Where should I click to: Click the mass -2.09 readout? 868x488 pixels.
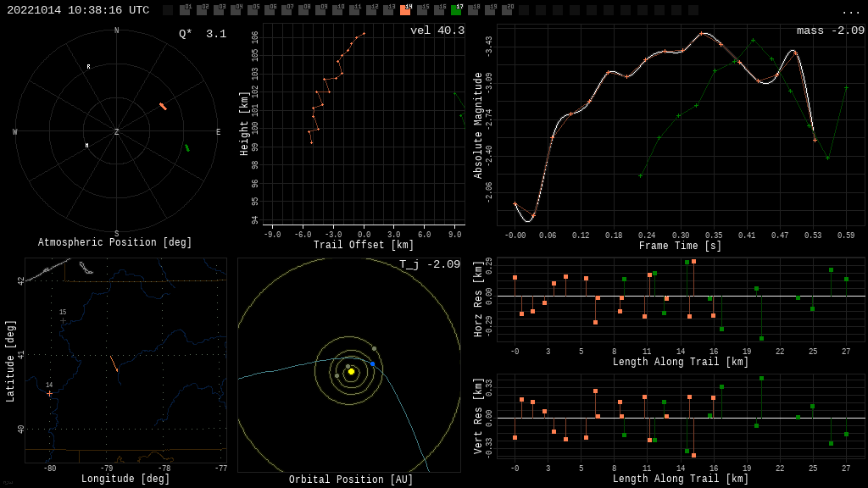(x=831, y=30)
